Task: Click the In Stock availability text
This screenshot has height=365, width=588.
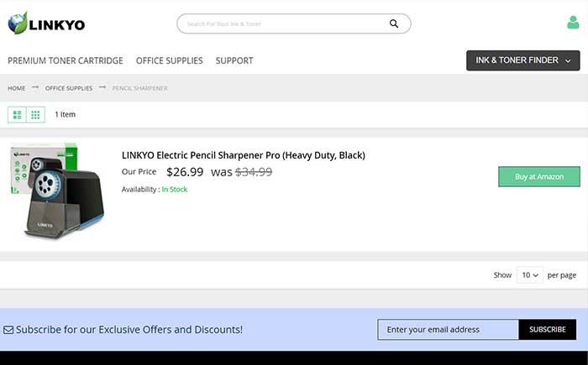Action: tap(175, 190)
